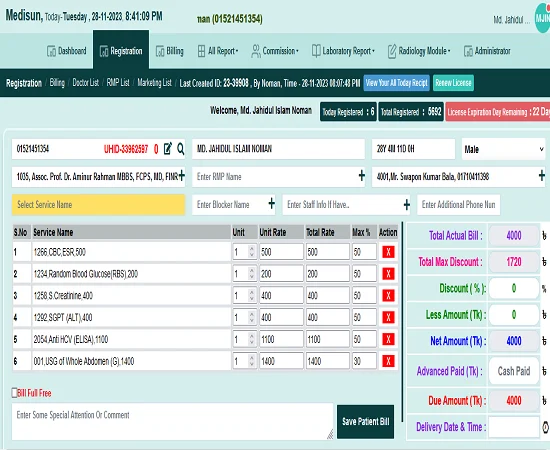This screenshot has height=450, width=550.
Task: Click View Your All Today Recipt button
Action: [x=396, y=83]
